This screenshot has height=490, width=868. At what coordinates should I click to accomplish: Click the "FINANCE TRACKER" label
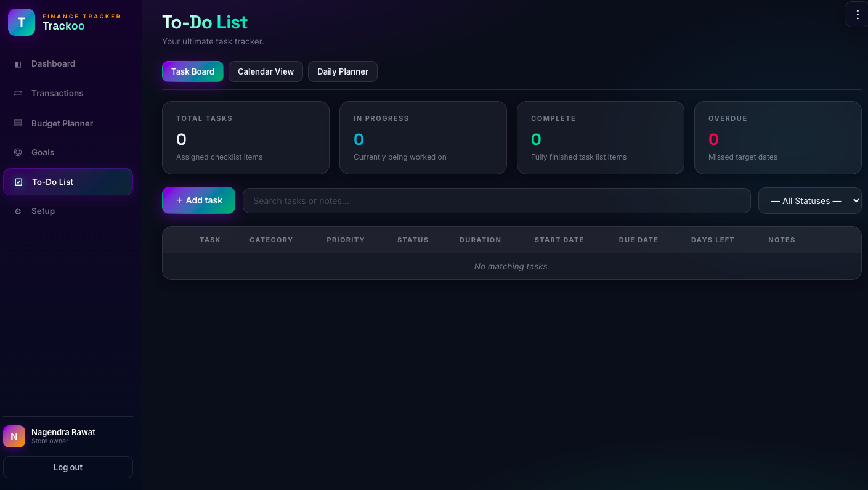pos(82,17)
